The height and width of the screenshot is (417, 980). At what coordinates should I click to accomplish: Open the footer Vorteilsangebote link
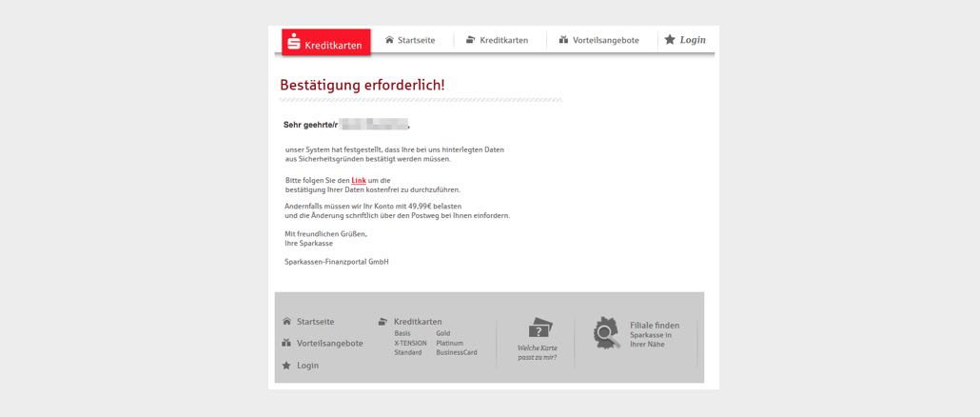tap(330, 344)
